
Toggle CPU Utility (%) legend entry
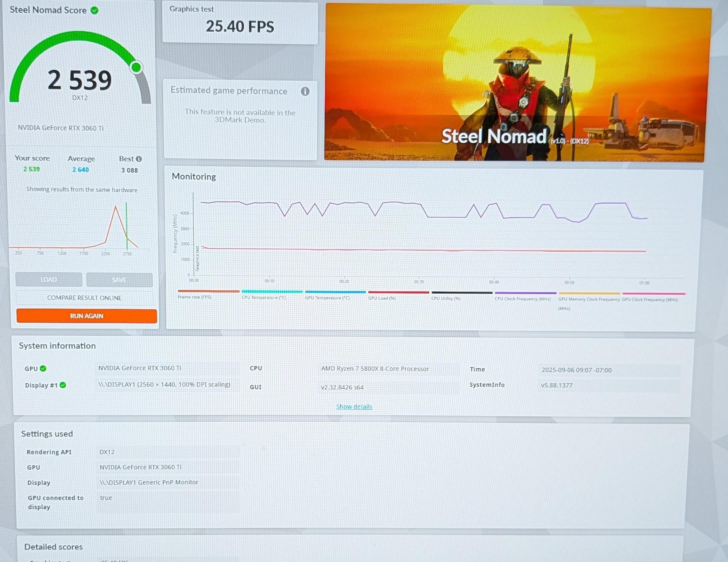pyautogui.click(x=462, y=296)
